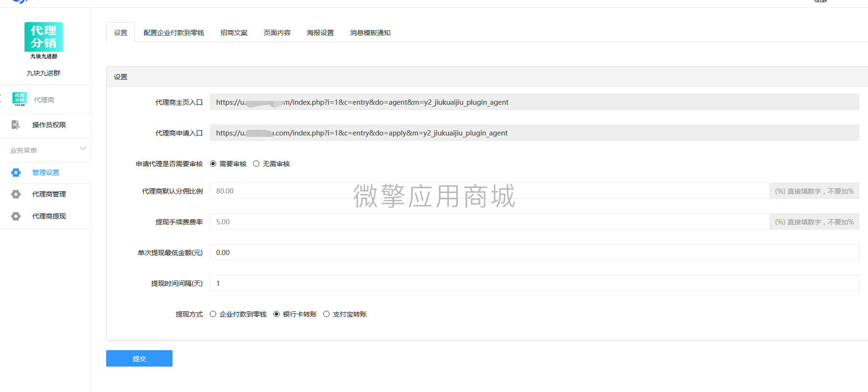Click the percent hint beside 分佣比例 field

(814, 191)
